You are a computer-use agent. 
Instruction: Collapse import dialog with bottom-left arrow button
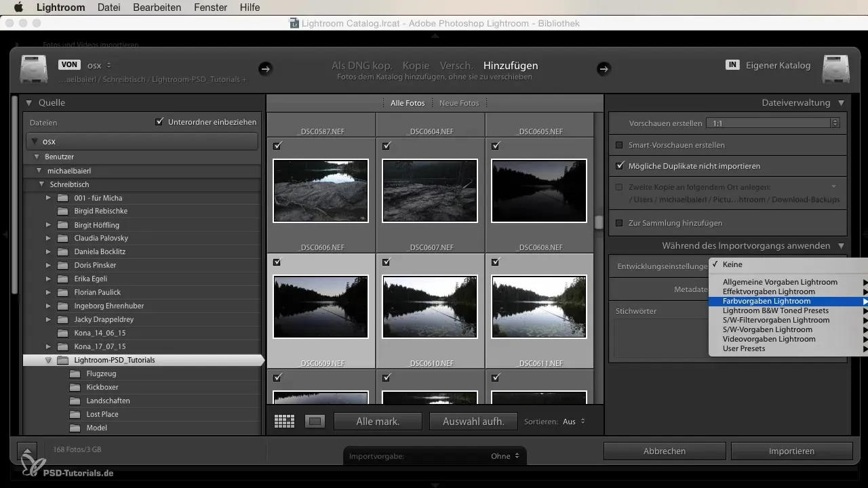coord(26,451)
